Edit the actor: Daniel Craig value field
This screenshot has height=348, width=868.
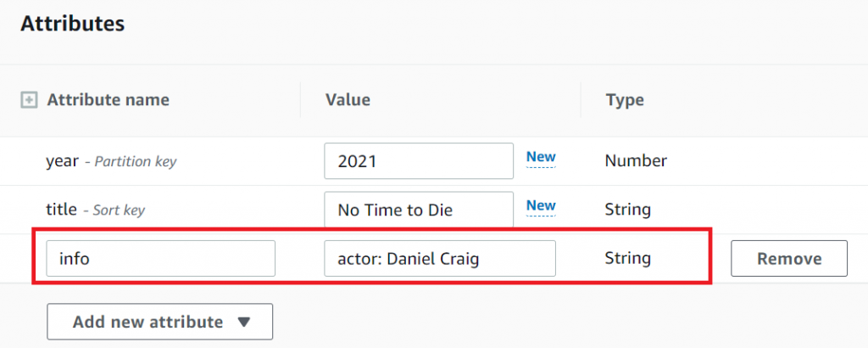coord(439,259)
